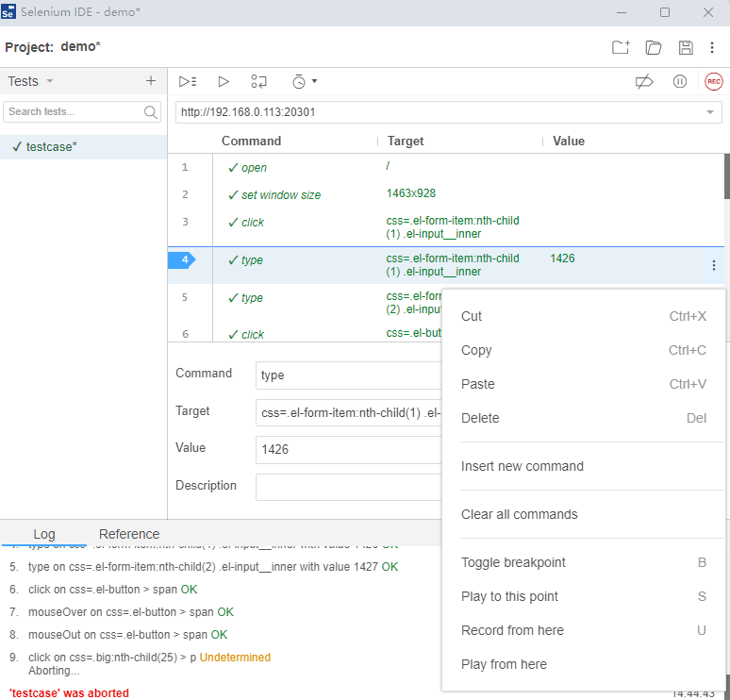Click the 1463x928 target cell
This screenshot has width=730, height=700.
pos(410,193)
